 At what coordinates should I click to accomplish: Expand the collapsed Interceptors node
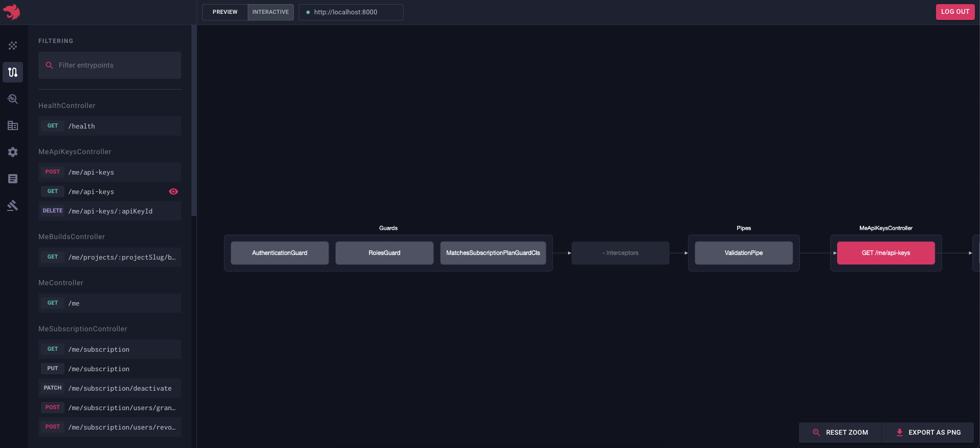[x=620, y=253]
